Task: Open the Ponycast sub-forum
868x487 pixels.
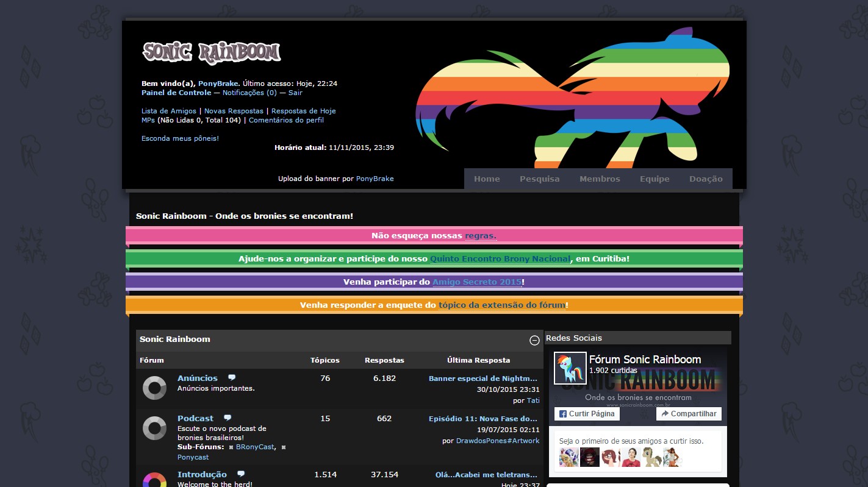Action: coord(193,457)
